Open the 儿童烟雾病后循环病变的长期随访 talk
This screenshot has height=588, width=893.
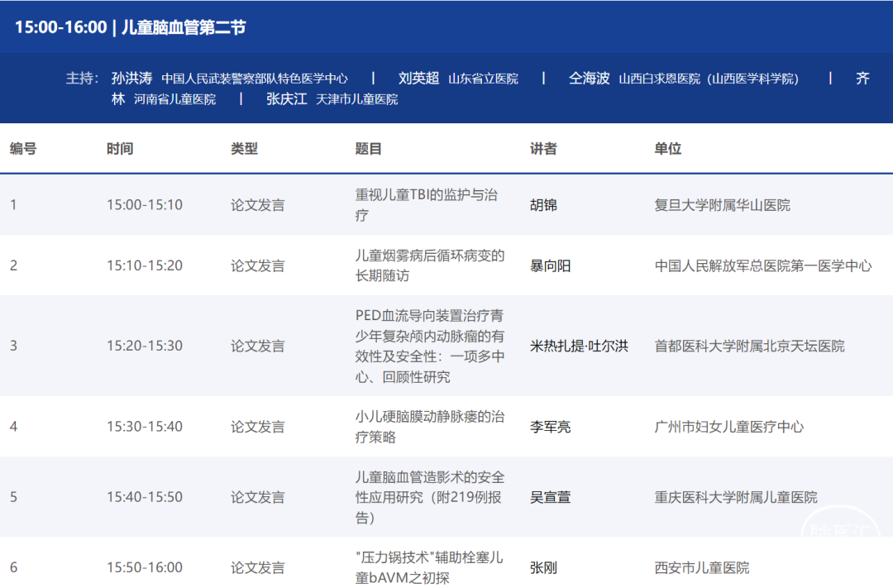coord(429,265)
